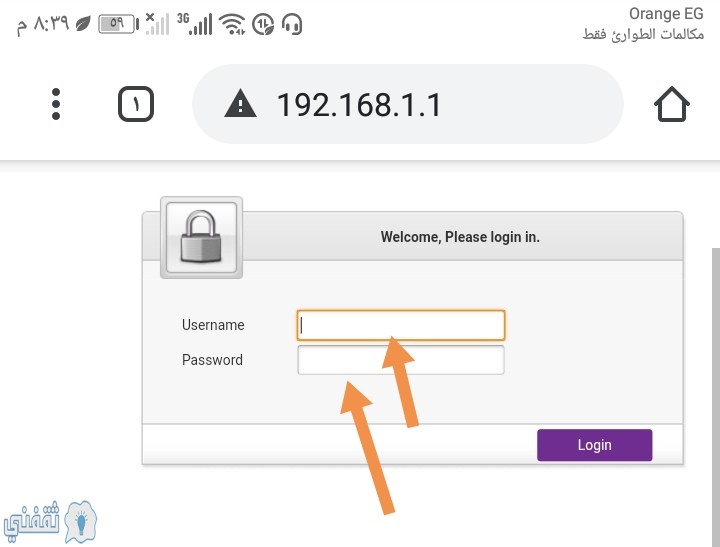Open the tab switcher showing one tab
The width and height of the screenshot is (720, 547).
pos(136,104)
